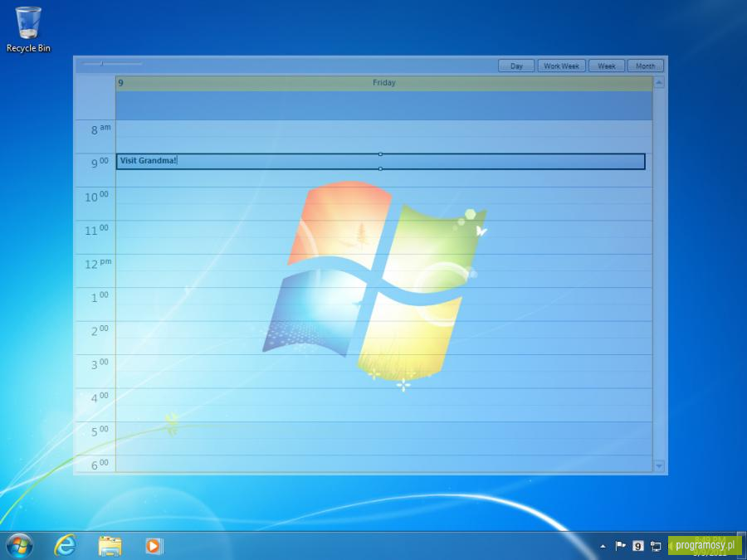Select the Recycle Bin desktop icon
The height and width of the screenshot is (560, 747).
[x=28, y=29]
